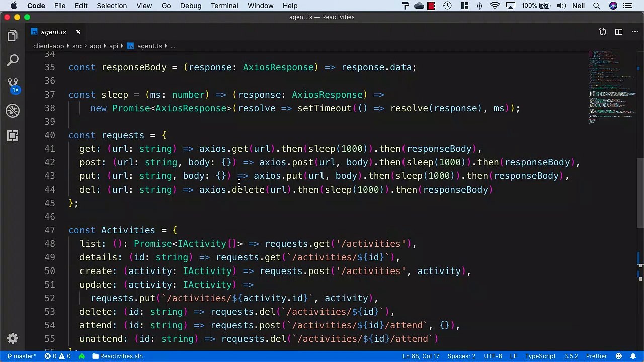Open the View menu
Viewport: 644px width, 362px height.
click(144, 6)
